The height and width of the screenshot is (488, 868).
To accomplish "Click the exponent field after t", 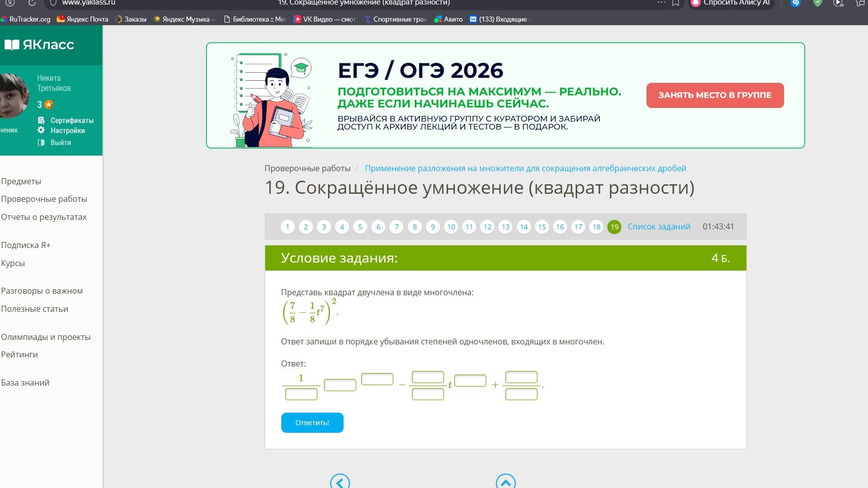I will pyautogui.click(x=470, y=381).
